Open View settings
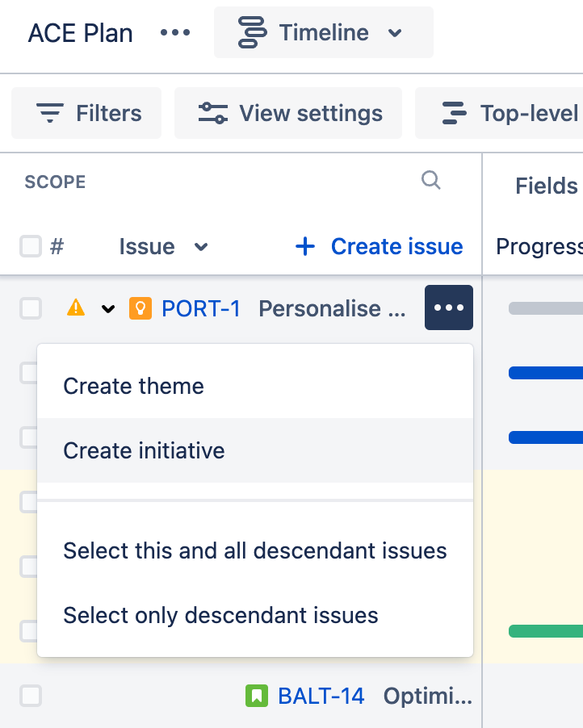The image size is (583, 728). pyautogui.click(x=288, y=113)
